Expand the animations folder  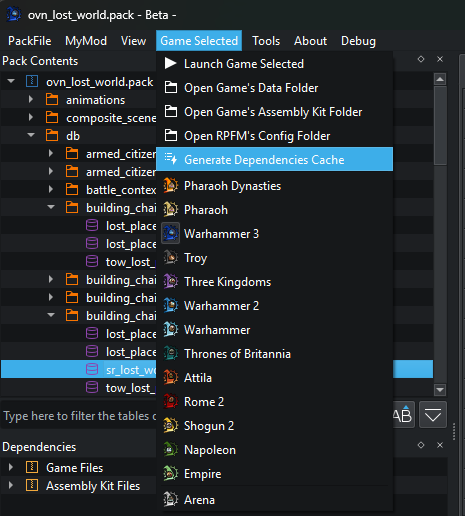[31, 99]
